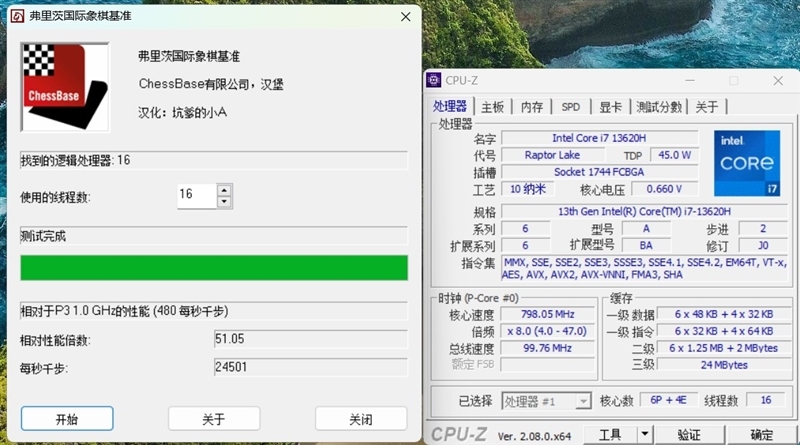Click the green benchmark progress bar
800x445 pixels.
[x=214, y=268]
